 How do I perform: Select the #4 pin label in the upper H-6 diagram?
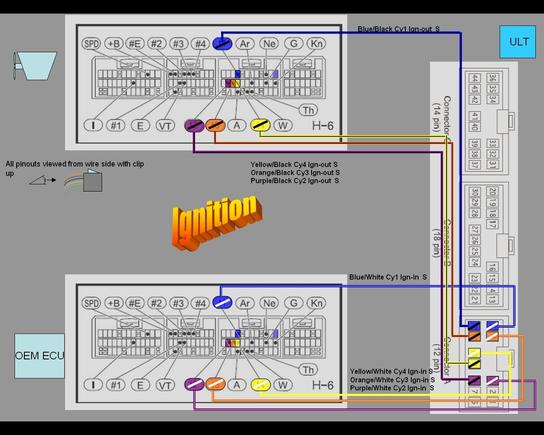tap(200, 44)
